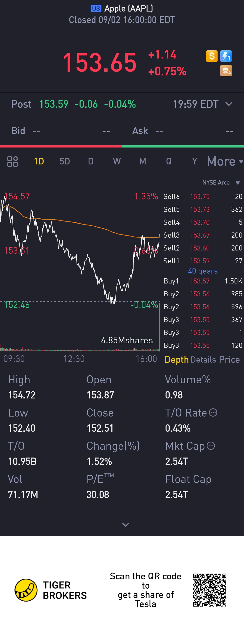Tap the Vol value 71.17M
The width and height of the screenshot is (244, 644).
[x=23, y=494]
